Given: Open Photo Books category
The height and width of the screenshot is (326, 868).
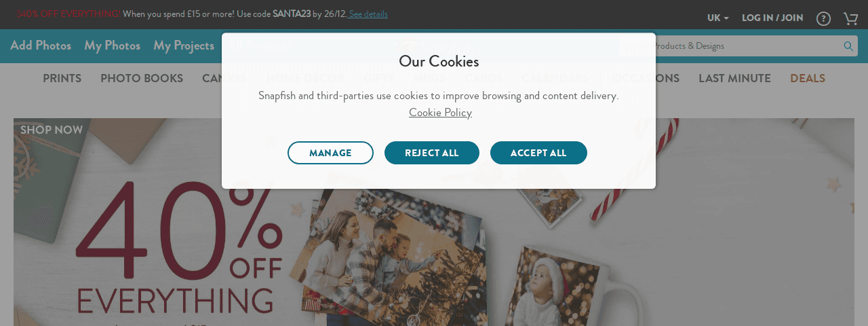Looking at the screenshot, I should [142, 78].
